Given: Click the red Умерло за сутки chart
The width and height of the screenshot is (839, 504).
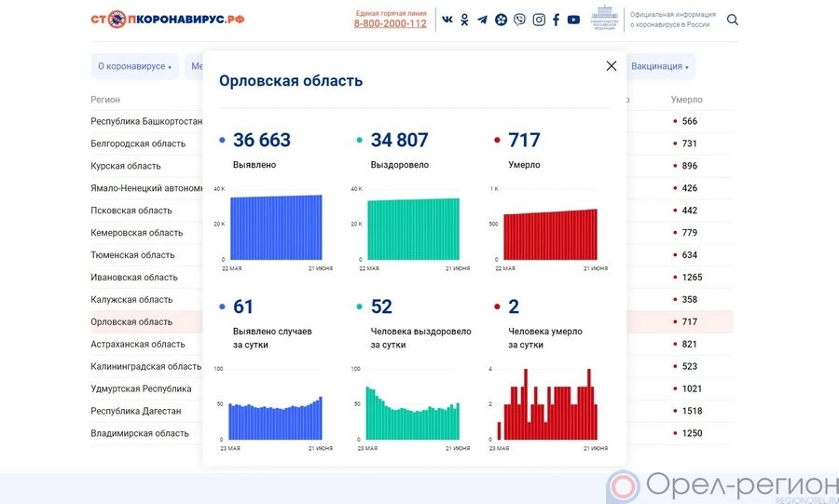Looking at the screenshot, I should 549,405.
